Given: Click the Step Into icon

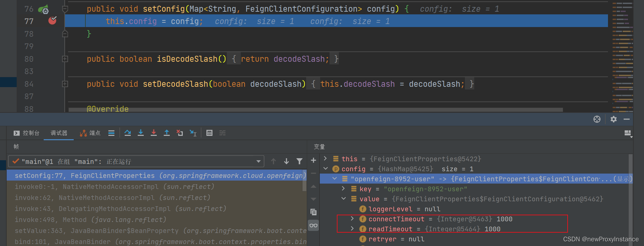Looking at the screenshot, I should click(x=141, y=133).
